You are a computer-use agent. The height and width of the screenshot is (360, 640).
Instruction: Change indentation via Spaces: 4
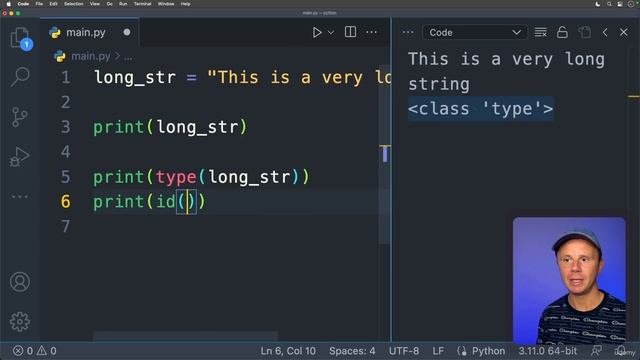(x=352, y=351)
